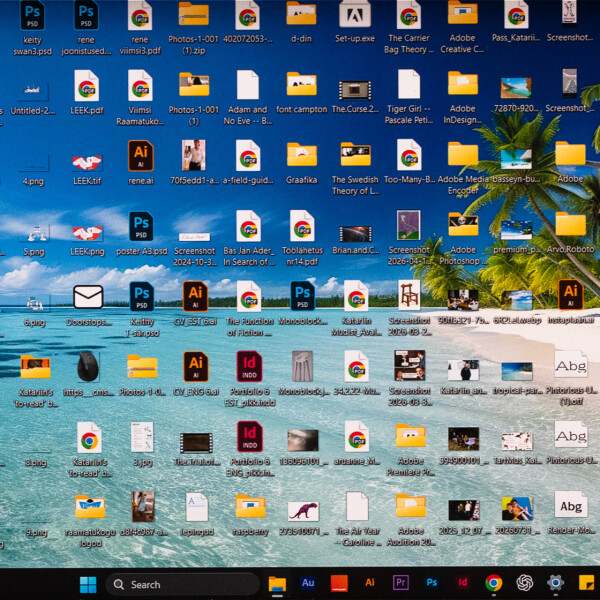Launch Set-up.exe Adobe installer
Image resolution: width=600 pixels, height=600 pixels.
click(x=355, y=15)
